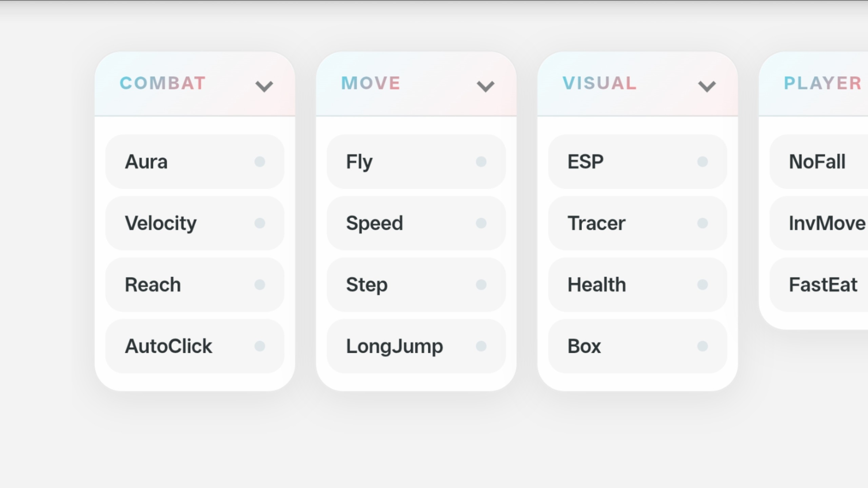Enable Velocity via its indicator dot

point(260,223)
